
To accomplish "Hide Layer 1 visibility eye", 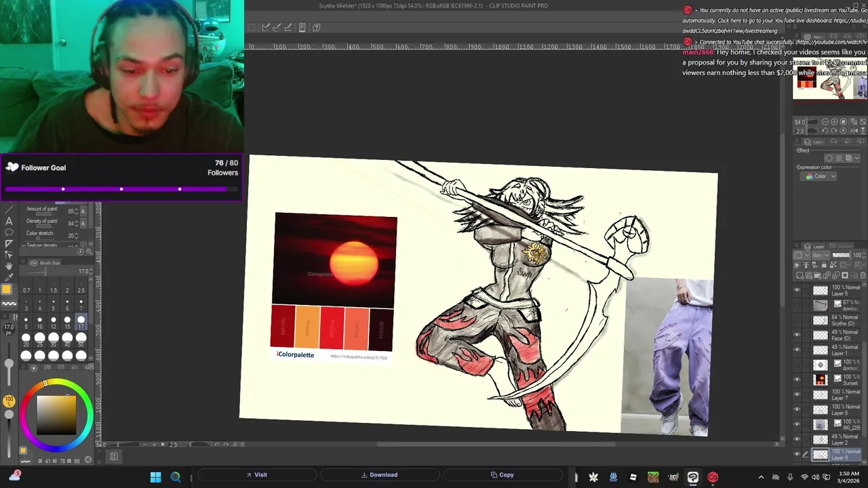I will tap(797, 350).
